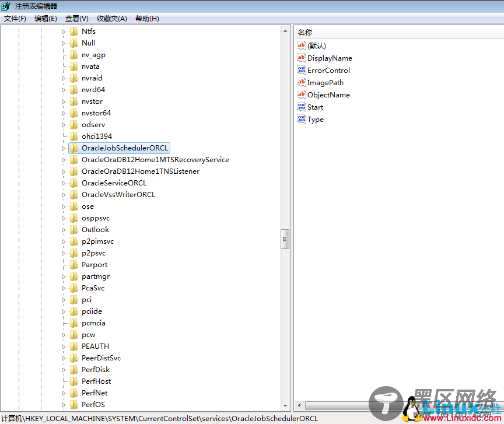Click the OracleOraDB12Home1TNSListener folder icon

point(74,171)
